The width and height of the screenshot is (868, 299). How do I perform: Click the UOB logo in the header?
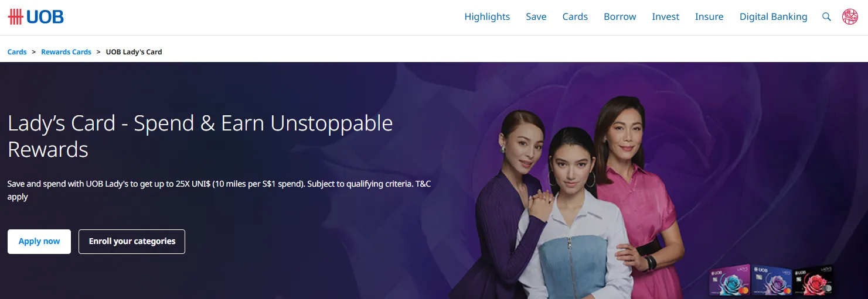click(x=36, y=17)
